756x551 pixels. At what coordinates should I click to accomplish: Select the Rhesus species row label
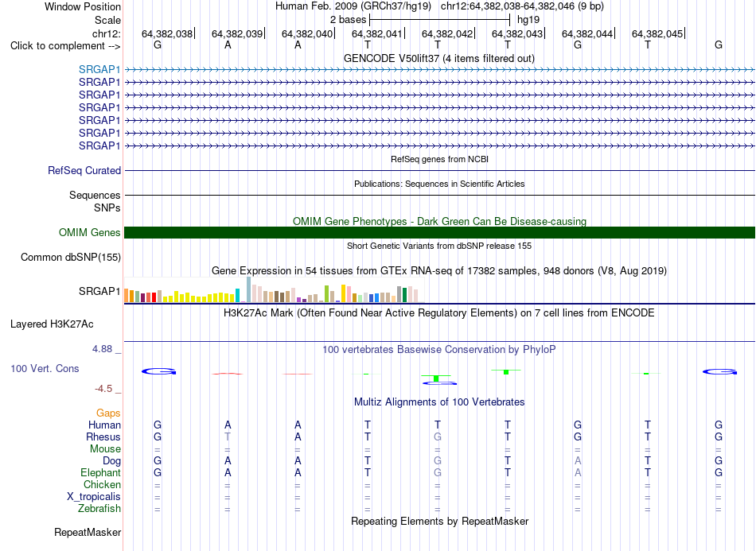point(103,437)
